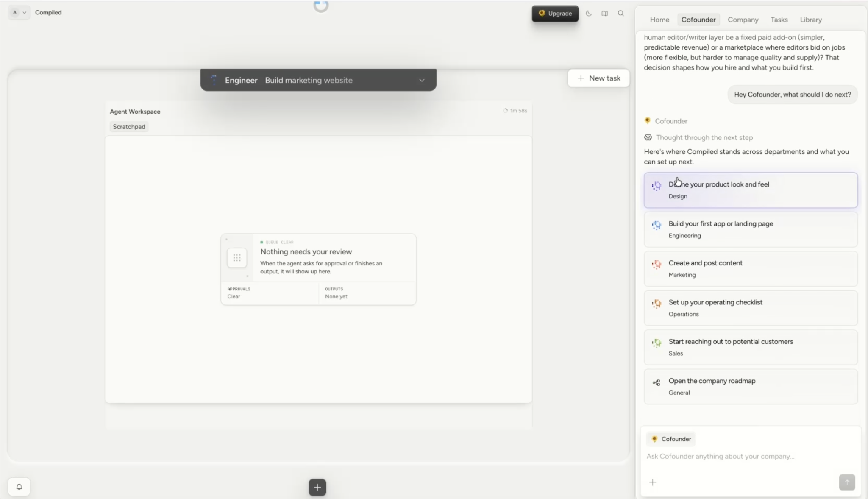
Task: Click the Cofounder agent selector chip
Action: [671, 439]
